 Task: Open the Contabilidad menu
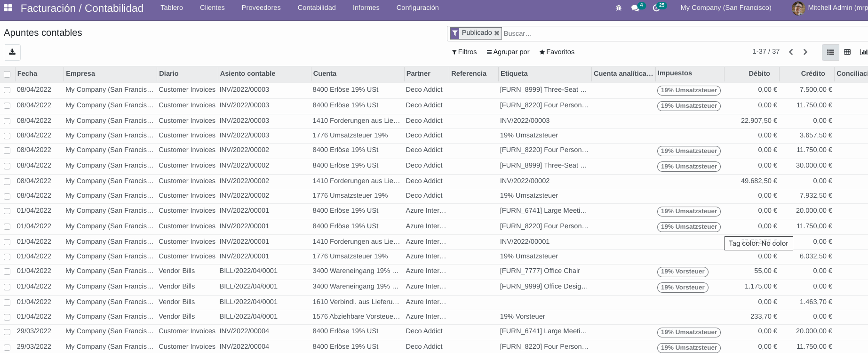click(317, 8)
